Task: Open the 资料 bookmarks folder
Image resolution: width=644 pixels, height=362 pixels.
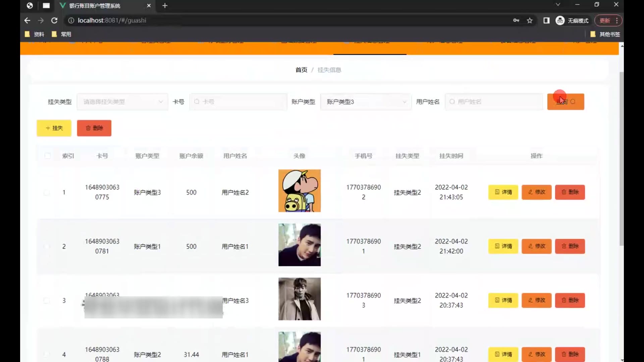Action: click(x=35, y=34)
